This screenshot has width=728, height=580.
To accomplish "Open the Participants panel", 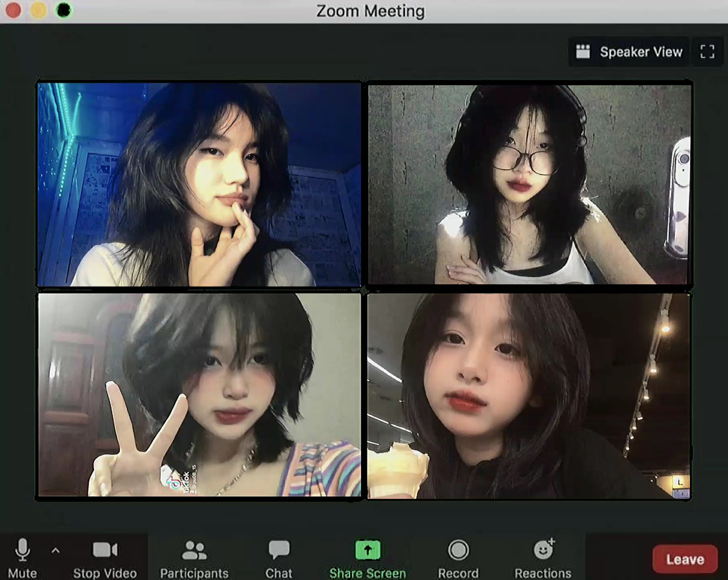I will pyautogui.click(x=194, y=557).
